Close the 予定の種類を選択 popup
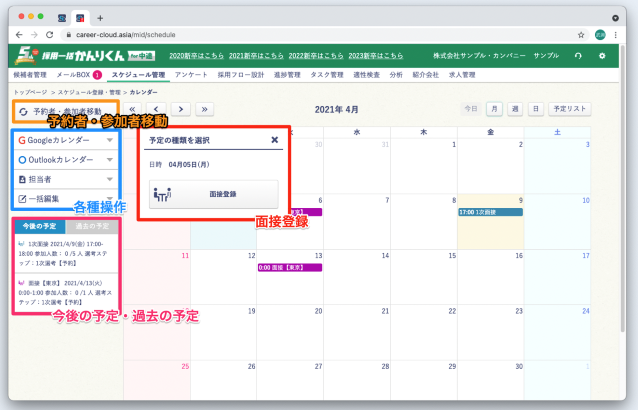 point(275,141)
